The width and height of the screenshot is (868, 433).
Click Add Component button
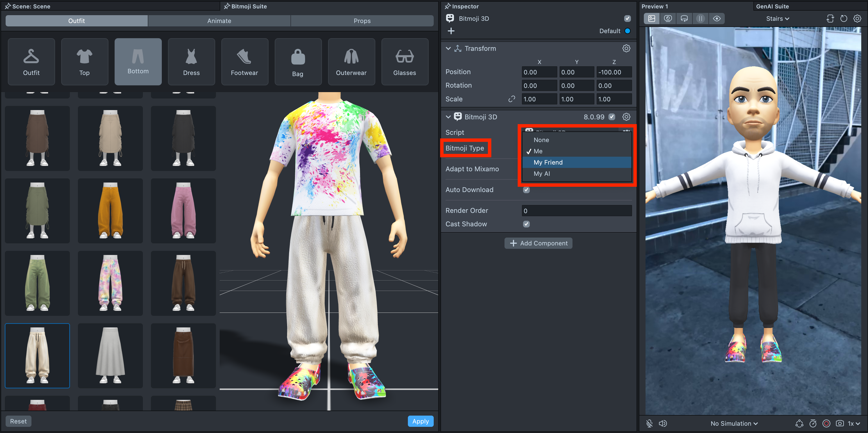coord(538,243)
